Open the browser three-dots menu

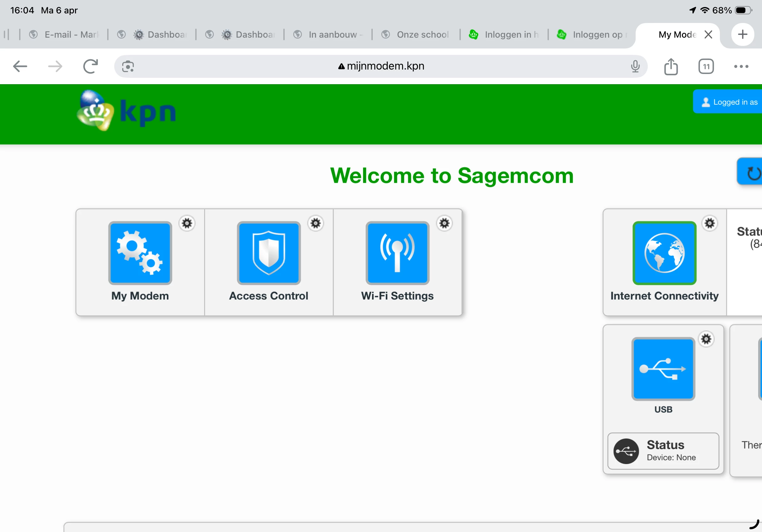741,66
